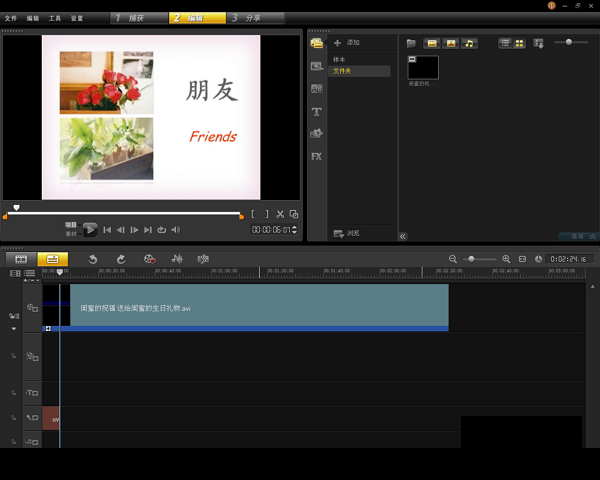Open the 设置 (Settings) menu
This screenshot has width=600, height=480.
point(77,18)
